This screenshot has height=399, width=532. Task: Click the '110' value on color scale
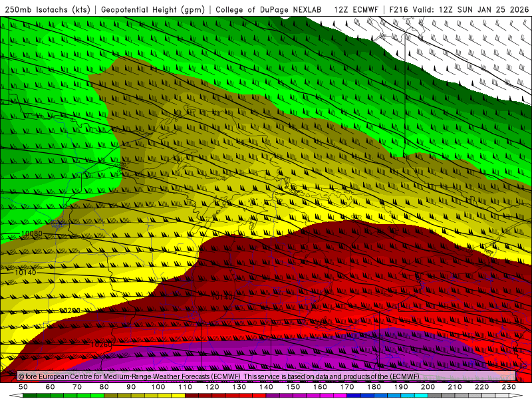tap(185, 387)
